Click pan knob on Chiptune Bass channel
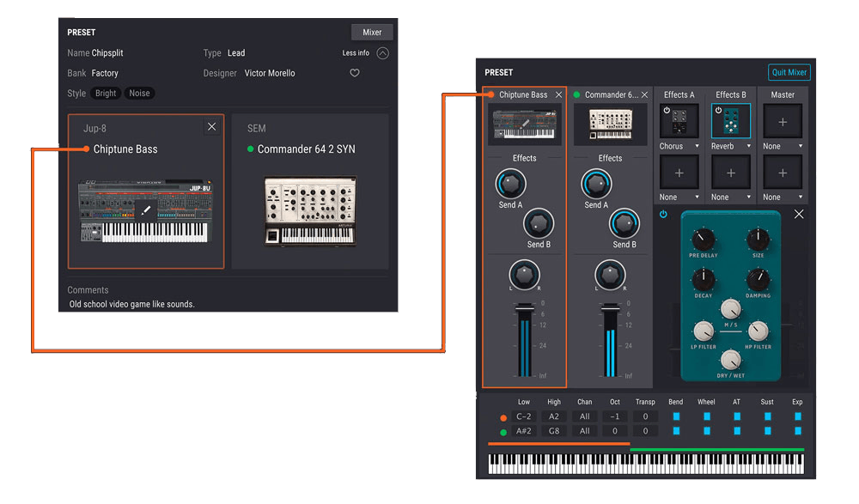 point(524,275)
